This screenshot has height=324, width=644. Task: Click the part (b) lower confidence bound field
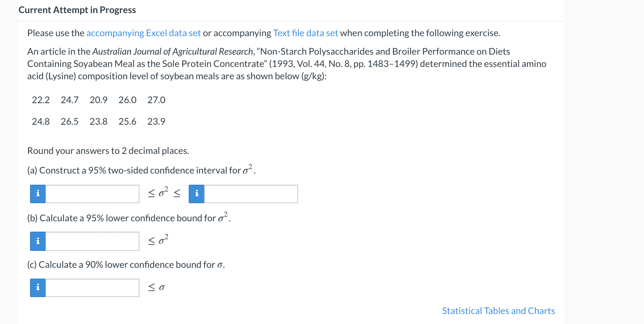[x=92, y=241]
